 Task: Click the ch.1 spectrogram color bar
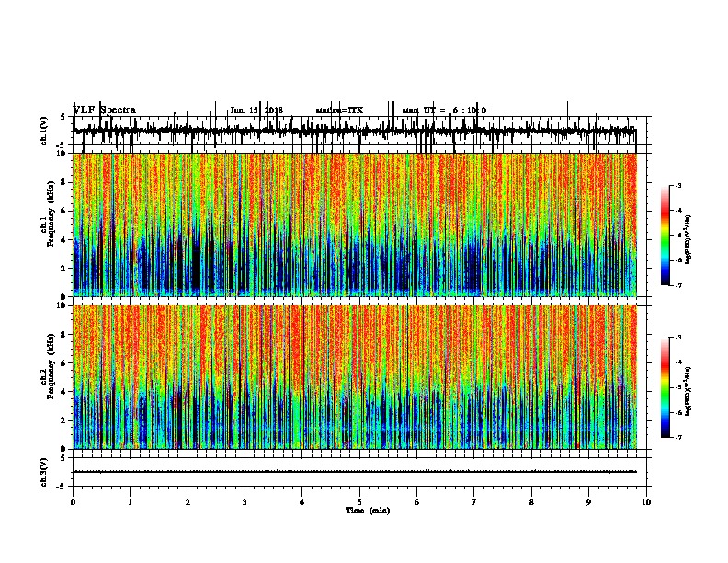pyautogui.click(x=665, y=235)
